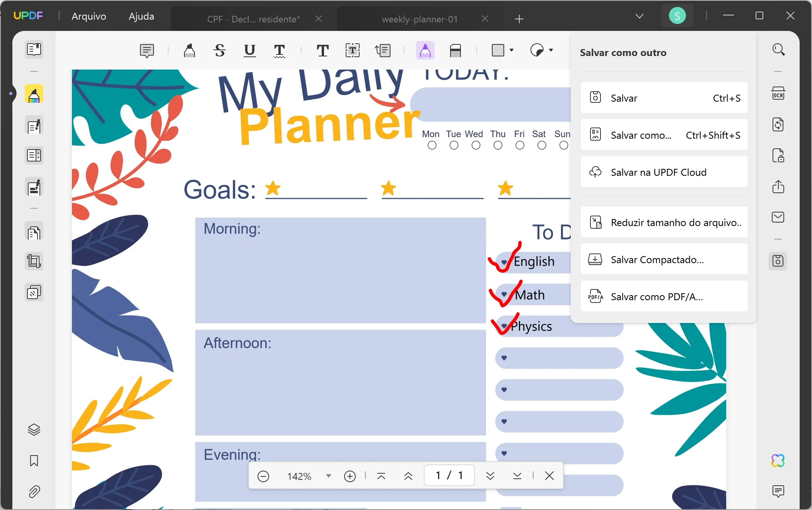Select the bookmark panel icon

point(34,461)
